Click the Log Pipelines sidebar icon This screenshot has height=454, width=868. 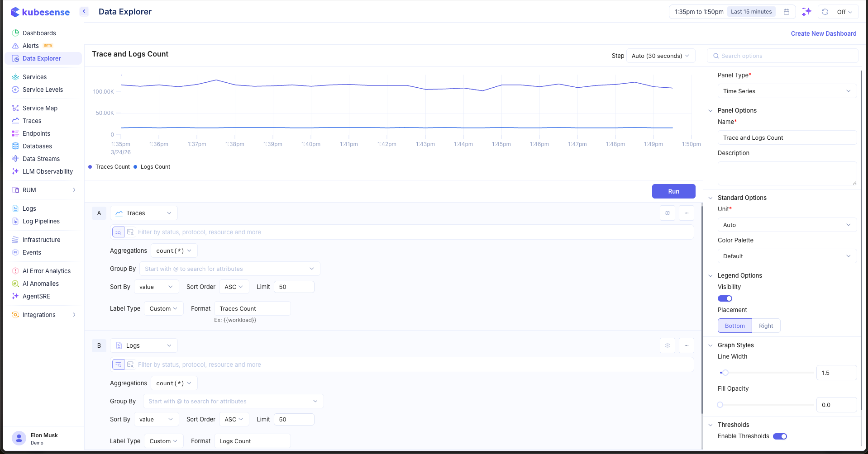[x=15, y=221]
